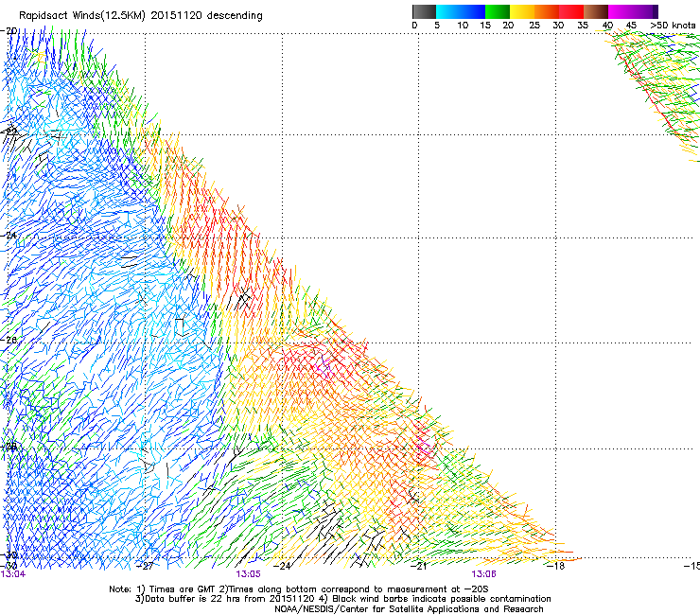Click the legend number 25
The image size is (700, 615).
click(x=534, y=26)
